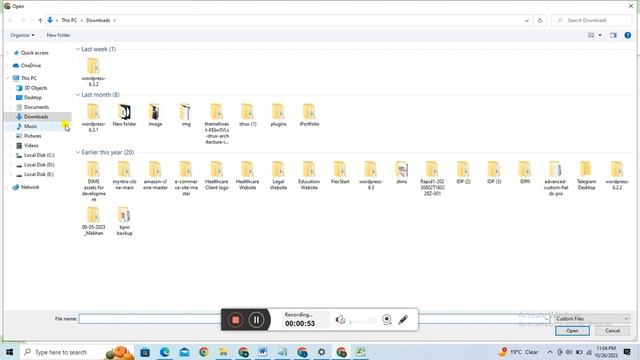Screen dimensions: 640x360
Task: Open the myntra-clone-main folder
Action: 124,175
